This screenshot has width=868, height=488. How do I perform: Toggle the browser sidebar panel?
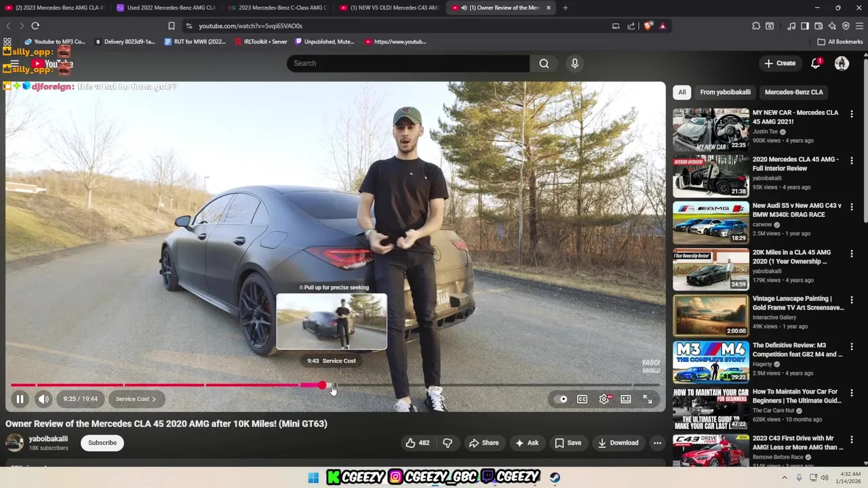(x=805, y=26)
